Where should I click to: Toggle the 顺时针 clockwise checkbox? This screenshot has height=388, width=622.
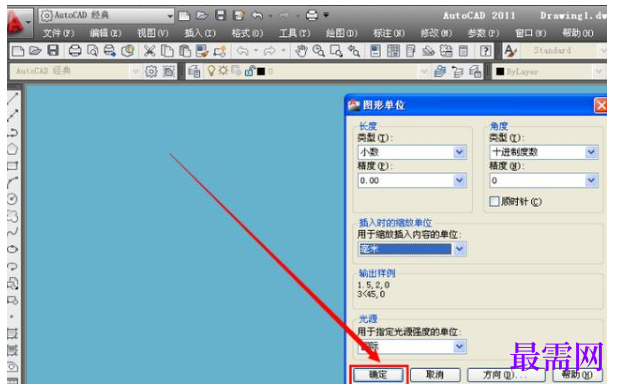point(494,202)
